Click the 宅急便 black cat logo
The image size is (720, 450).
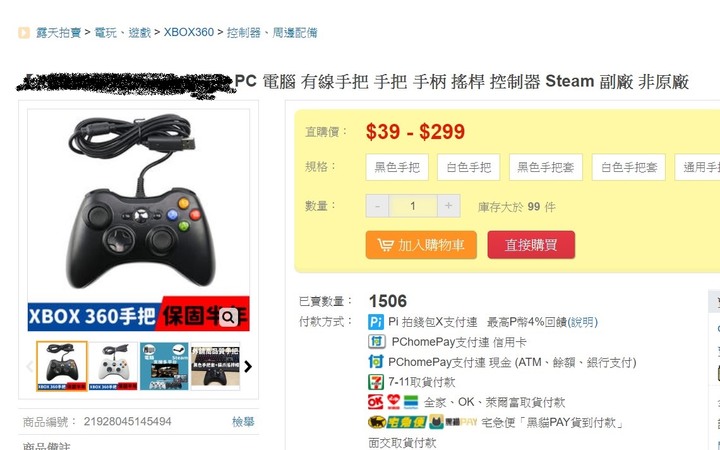[398, 422]
